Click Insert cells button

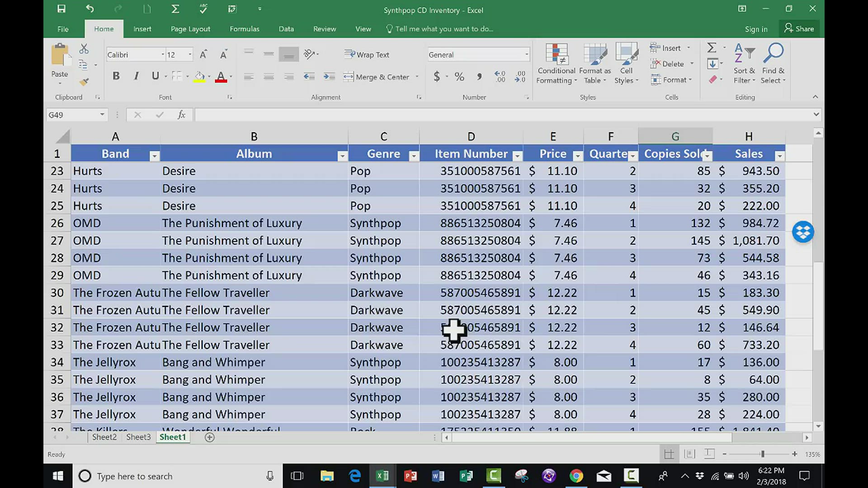[666, 48]
